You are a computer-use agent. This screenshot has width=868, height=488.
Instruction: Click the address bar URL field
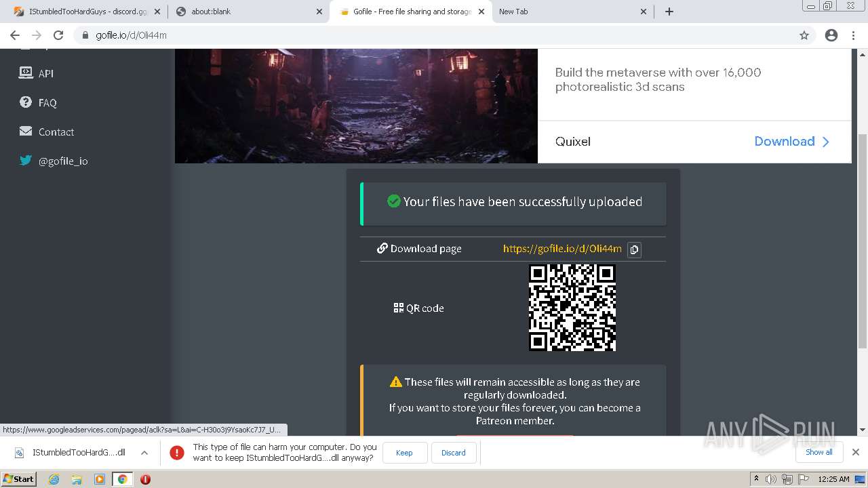(444, 35)
